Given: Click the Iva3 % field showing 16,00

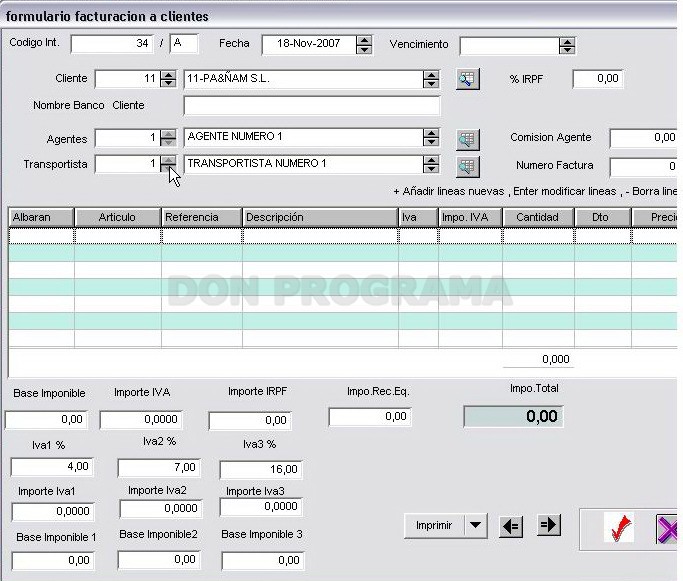Looking at the screenshot, I should pos(260,470).
